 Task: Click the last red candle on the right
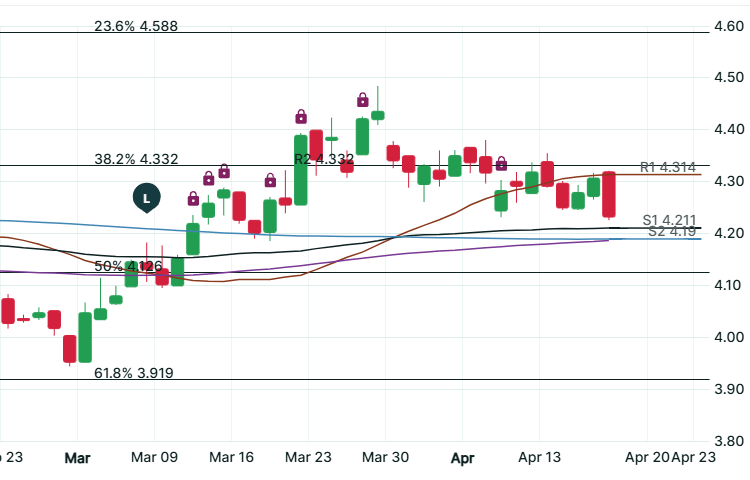[x=609, y=195]
